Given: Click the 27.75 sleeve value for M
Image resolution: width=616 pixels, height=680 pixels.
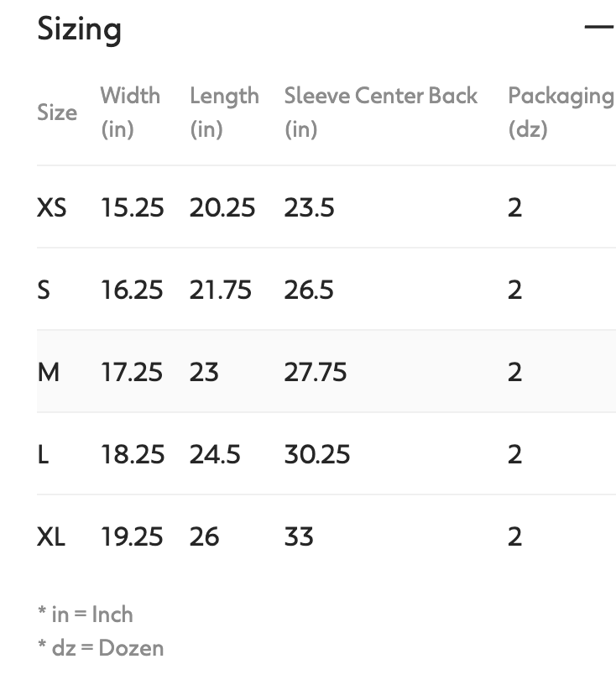Looking at the screenshot, I should (314, 372).
